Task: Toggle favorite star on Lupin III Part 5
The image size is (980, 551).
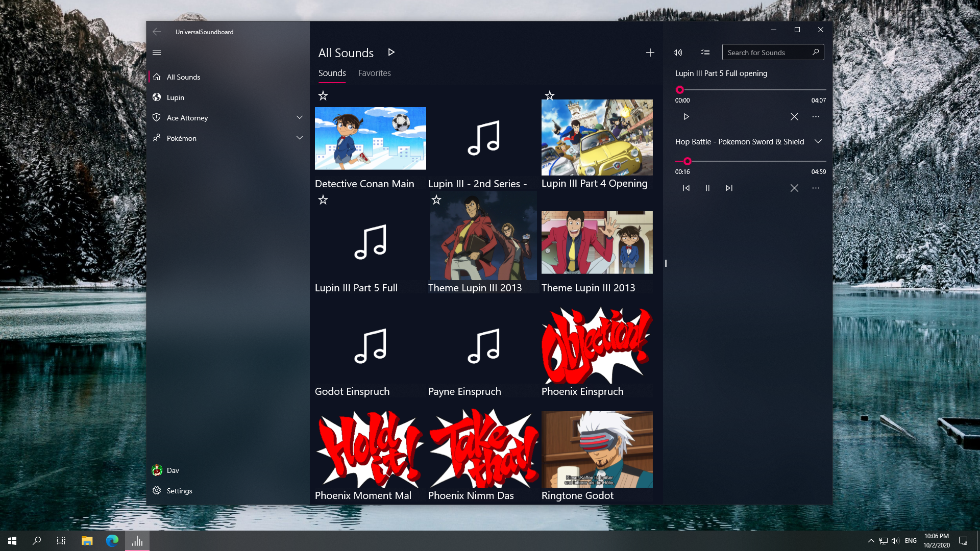Action: (323, 200)
